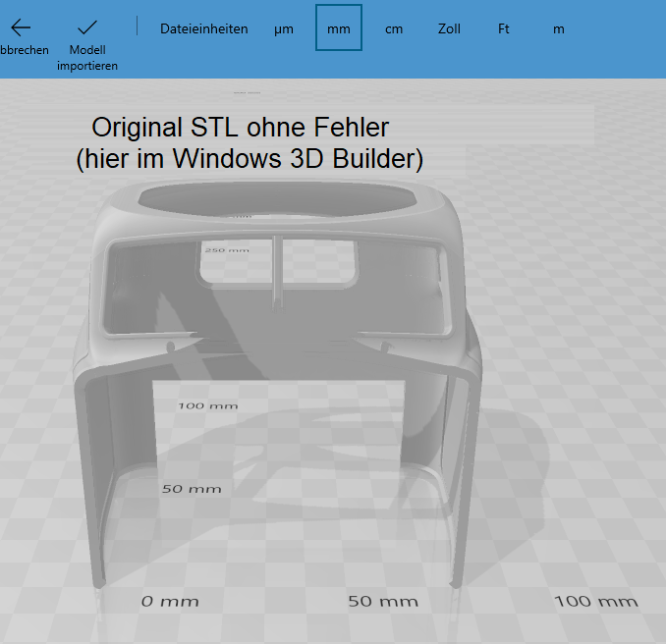Switch units to µm
666x644 pixels.
tap(284, 28)
